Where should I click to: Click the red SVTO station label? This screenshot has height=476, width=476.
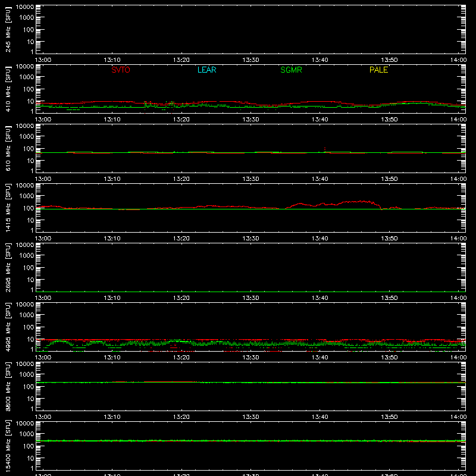click(x=121, y=70)
